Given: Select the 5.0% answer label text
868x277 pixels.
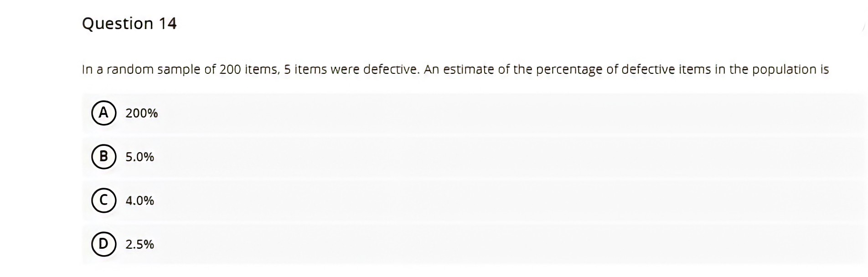Looking at the screenshot, I should pyautogui.click(x=139, y=157).
